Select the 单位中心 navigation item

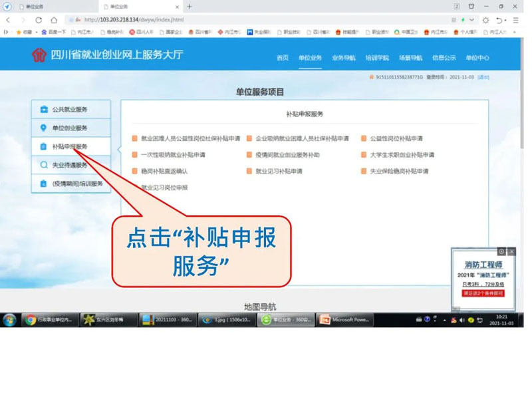point(477,58)
